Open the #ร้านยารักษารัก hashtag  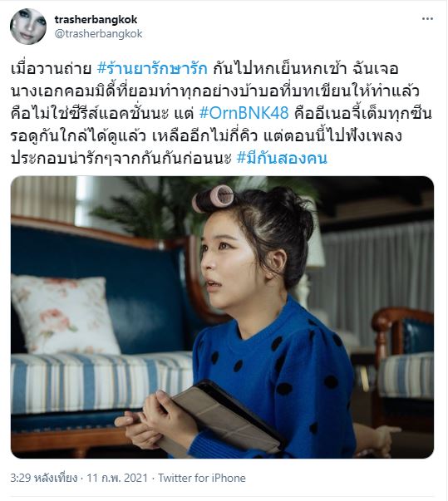[152, 69]
